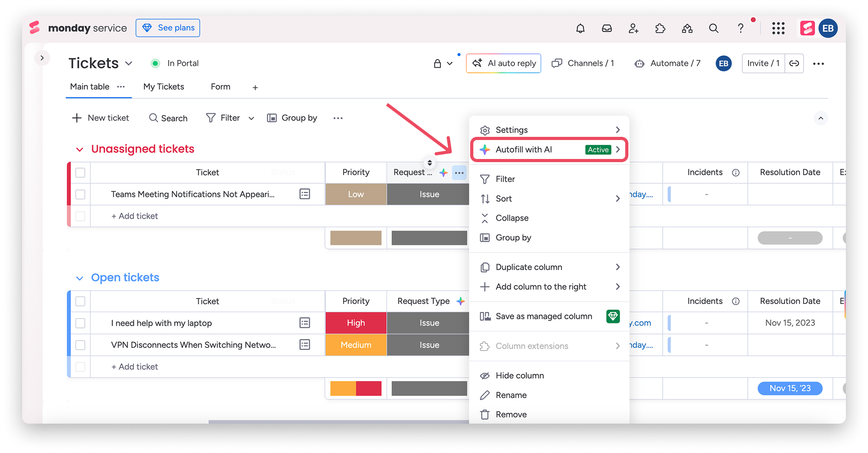The height and width of the screenshot is (453, 868).
Task: Copy board link via chain icon
Action: 794,63
